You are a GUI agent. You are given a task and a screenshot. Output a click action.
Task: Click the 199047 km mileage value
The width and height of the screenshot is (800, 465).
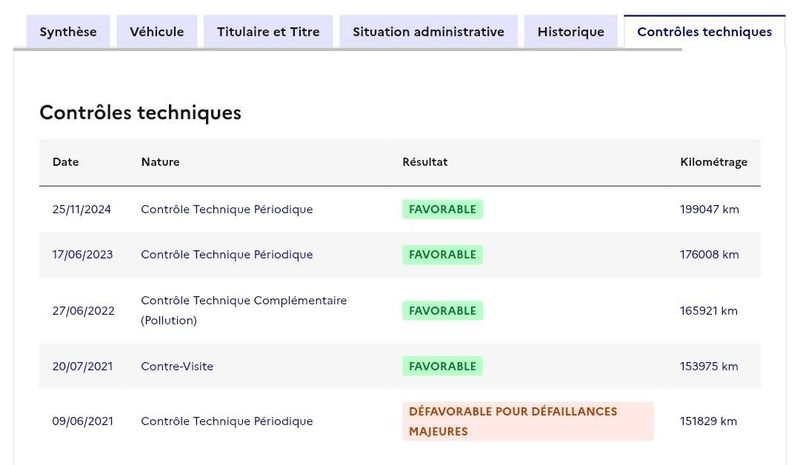(709, 209)
